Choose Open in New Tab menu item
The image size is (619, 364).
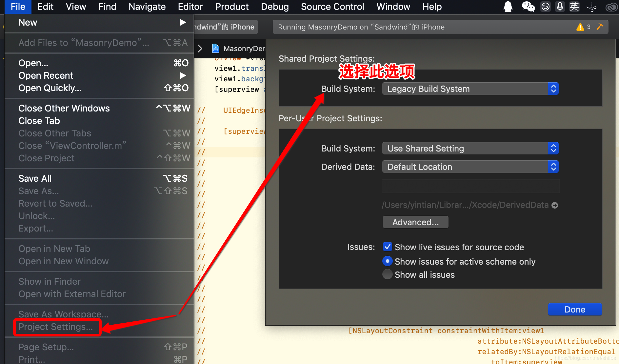click(100, 249)
